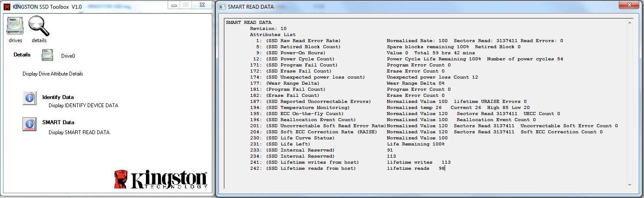Click the Drive0 label
Image resolution: width=644 pixels, height=198 pixels.
click(68, 56)
